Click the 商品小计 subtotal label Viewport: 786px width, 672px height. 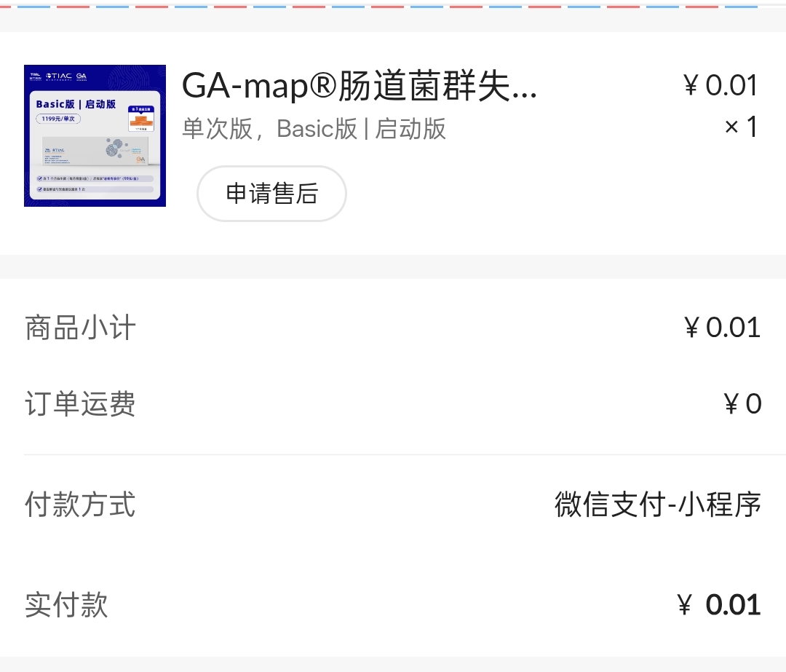80,328
